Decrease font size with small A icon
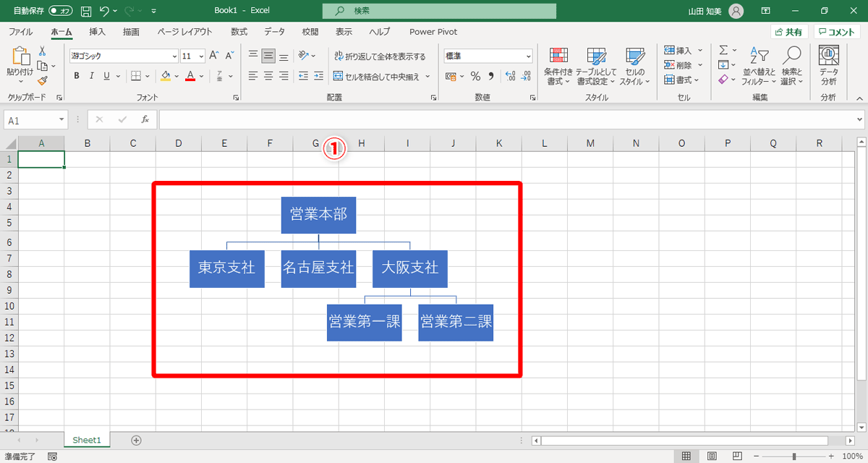This screenshot has width=868, height=463. click(x=229, y=56)
